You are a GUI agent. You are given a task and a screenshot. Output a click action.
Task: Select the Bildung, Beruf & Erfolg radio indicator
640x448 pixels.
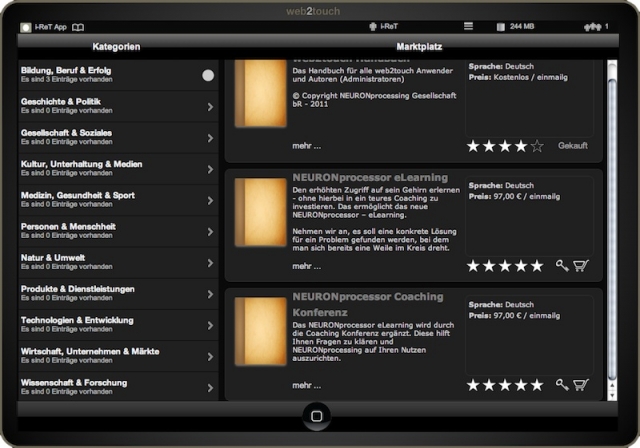point(208,75)
